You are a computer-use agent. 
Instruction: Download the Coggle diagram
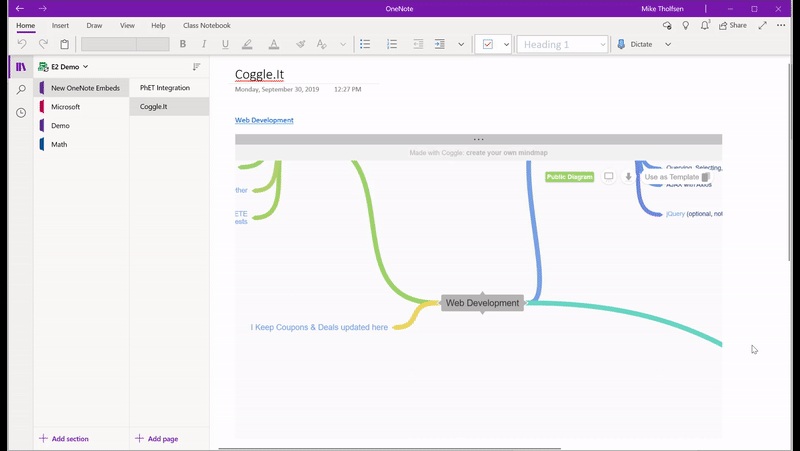point(628,177)
